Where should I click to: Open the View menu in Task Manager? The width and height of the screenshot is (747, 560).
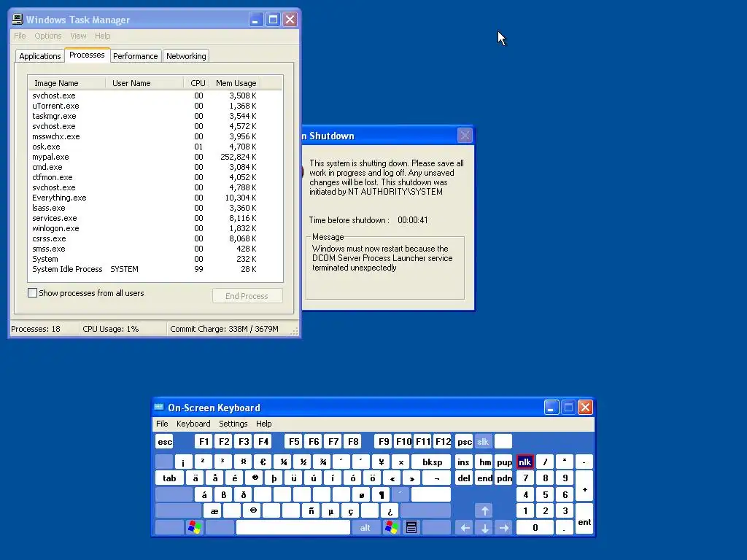coord(78,36)
